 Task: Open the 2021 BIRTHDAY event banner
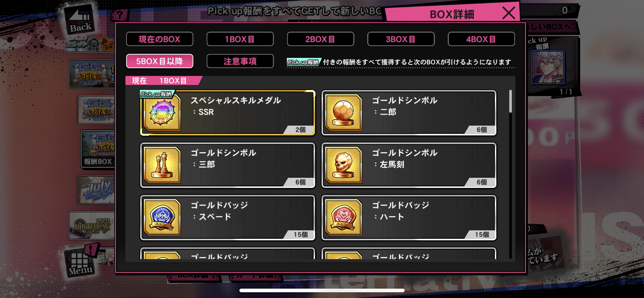pyautogui.click(x=92, y=226)
